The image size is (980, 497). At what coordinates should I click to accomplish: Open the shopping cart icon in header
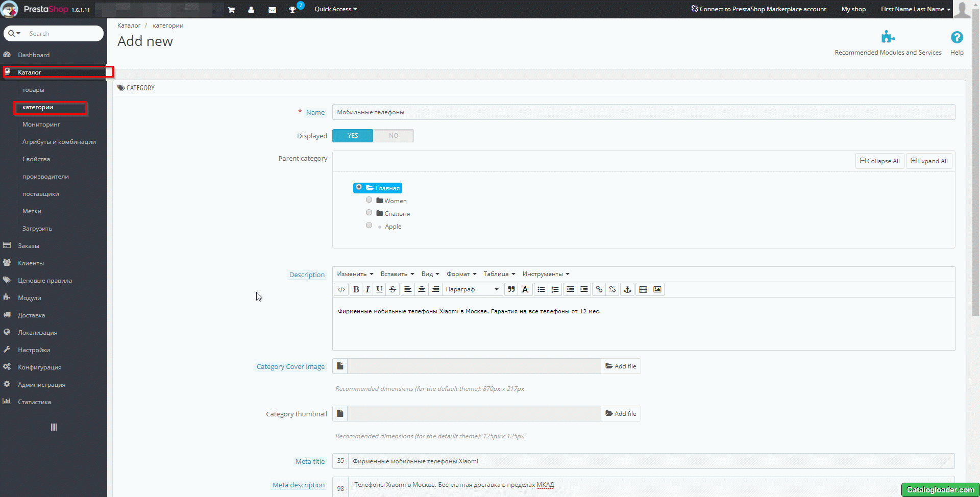point(231,10)
